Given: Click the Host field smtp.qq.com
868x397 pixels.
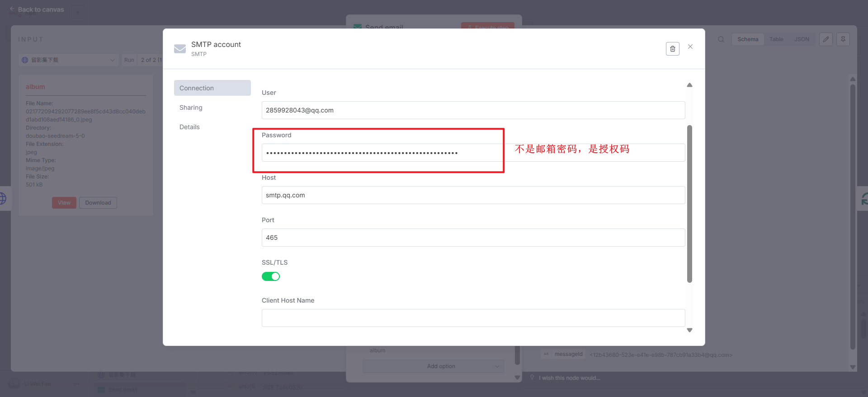Looking at the screenshot, I should [473, 195].
